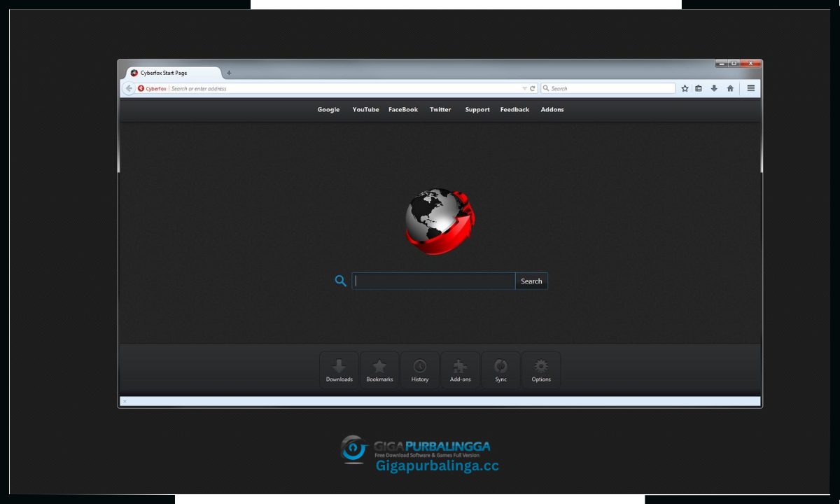Viewport: 840px width, 504px height.
Task: Open the downloads arrow in toolbar
Action: [714, 88]
